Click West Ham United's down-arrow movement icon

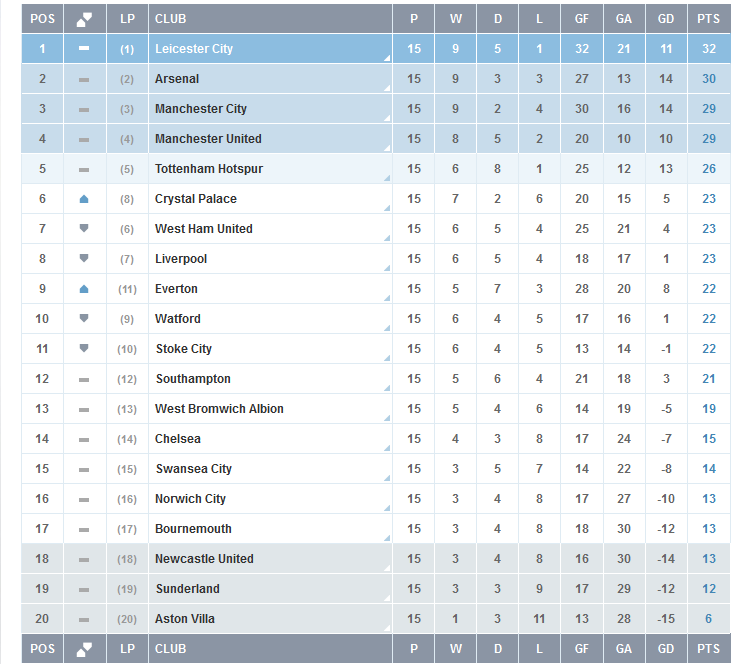(84, 228)
